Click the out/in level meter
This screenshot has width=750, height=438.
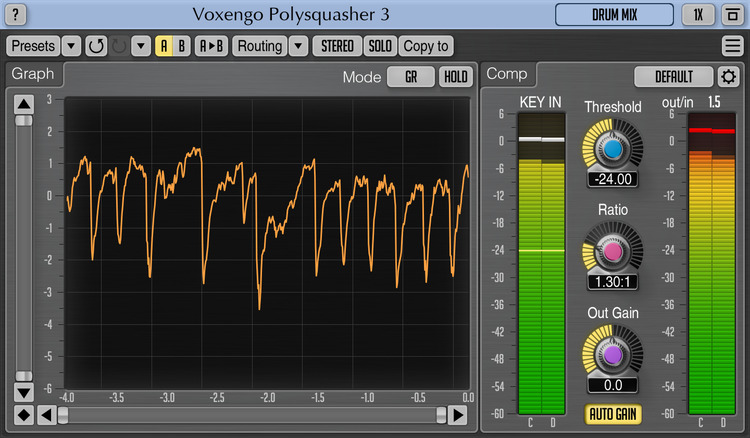click(712, 263)
